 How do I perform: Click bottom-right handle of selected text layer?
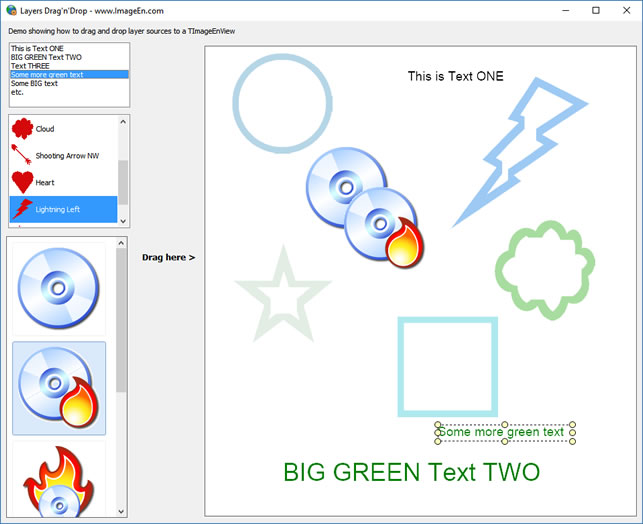tap(572, 441)
